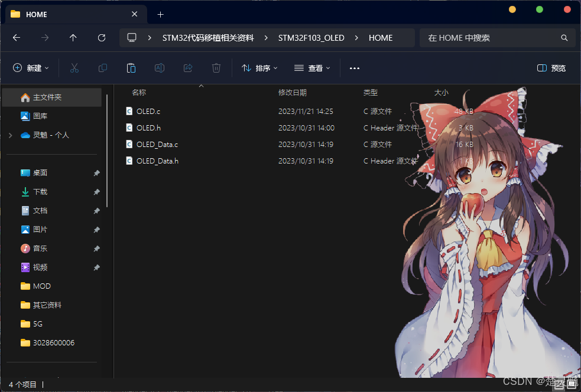Expand chevron after the monitor icon in path
581x392 pixels.
tap(150, 38)
